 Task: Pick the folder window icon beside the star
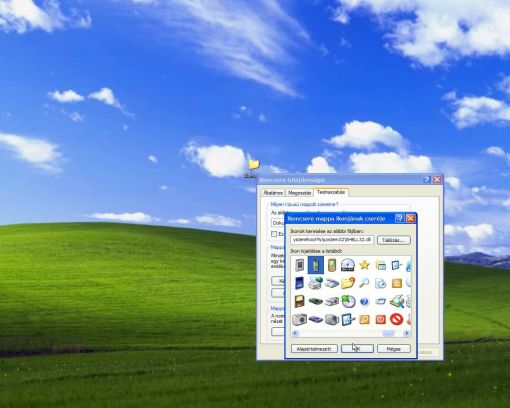pos(380,265)
